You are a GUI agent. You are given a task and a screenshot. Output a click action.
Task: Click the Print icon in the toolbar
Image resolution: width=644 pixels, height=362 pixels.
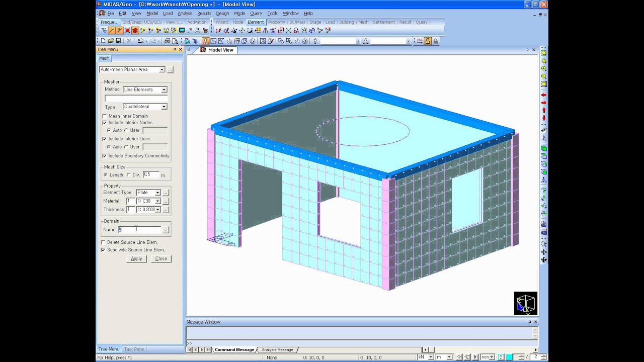[x=167, y=41]
